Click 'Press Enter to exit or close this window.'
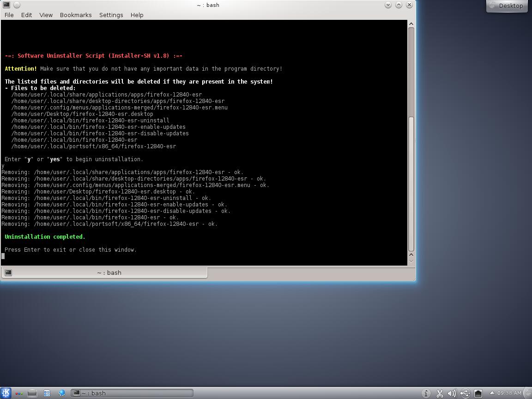 (71, 250)
